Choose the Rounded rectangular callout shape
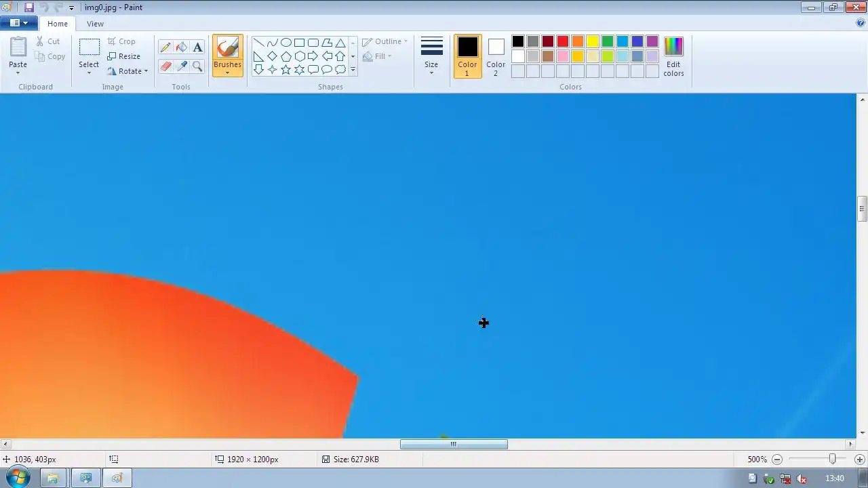The height and width of the screenshot is (488, 868). point(313,69)
